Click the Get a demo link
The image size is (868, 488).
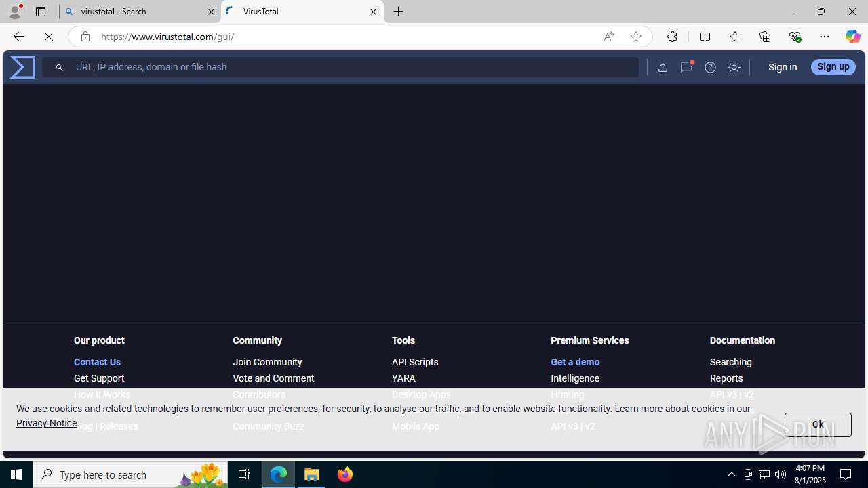point(575,362)
